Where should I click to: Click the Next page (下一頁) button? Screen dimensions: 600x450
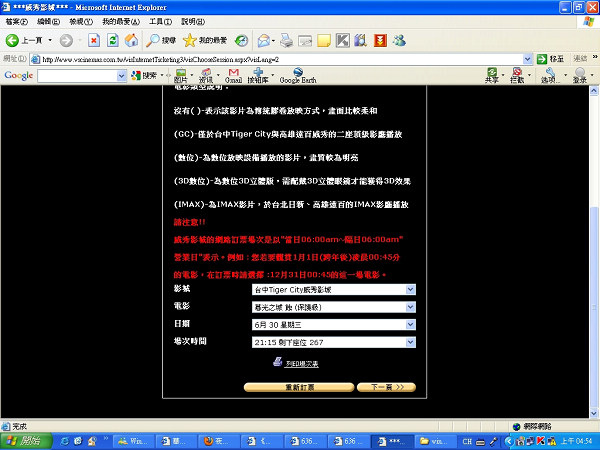pyautogui.click(x=386, y=387)
